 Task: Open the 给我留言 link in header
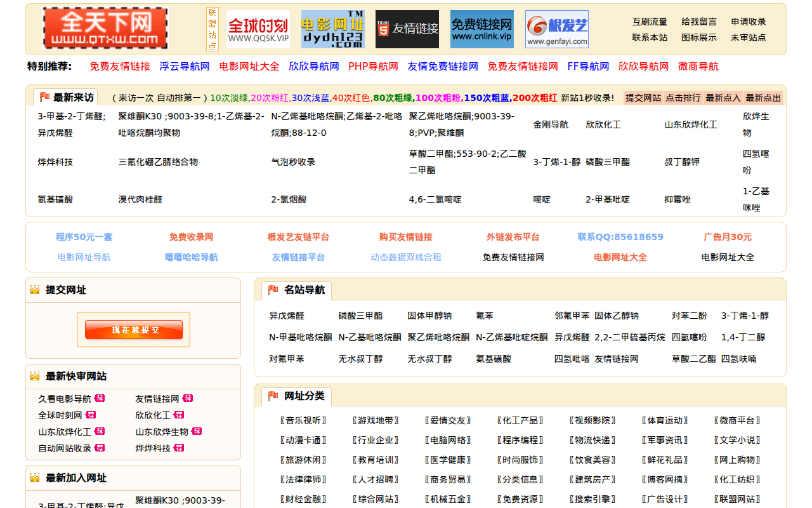698,22
